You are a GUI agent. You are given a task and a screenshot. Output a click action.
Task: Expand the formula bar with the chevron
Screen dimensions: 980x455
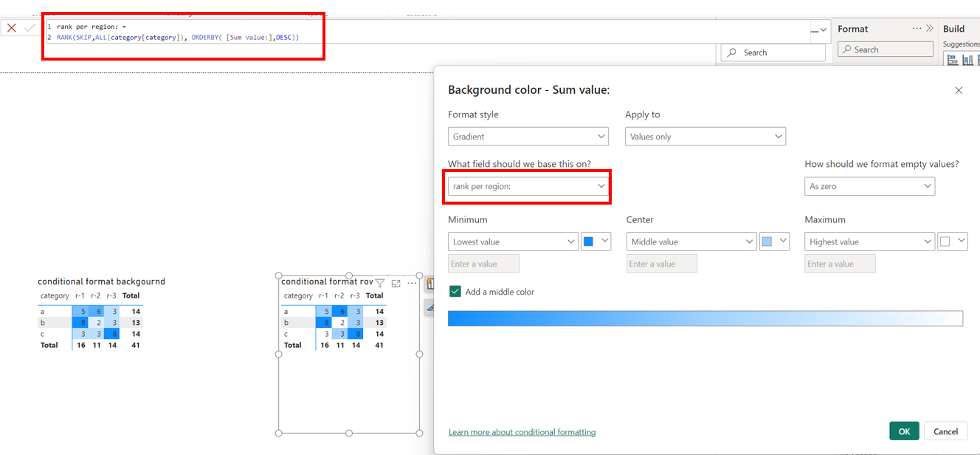pyautogui.click(x=824, y=30)
